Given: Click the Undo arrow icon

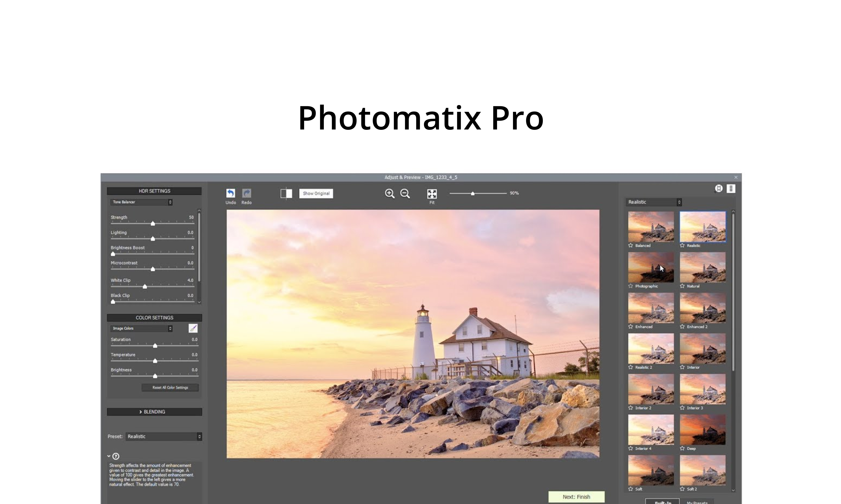Looking at the screenshot, I should point(230,193).
